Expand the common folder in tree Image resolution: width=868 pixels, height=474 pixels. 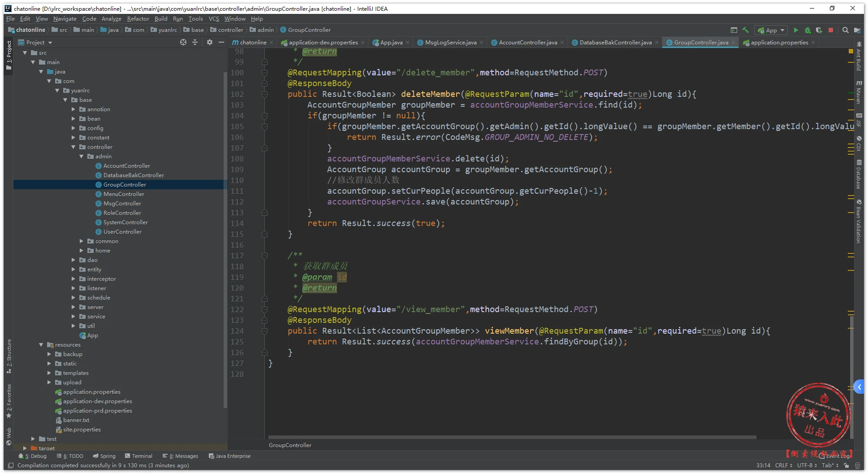tap(82, 241)
